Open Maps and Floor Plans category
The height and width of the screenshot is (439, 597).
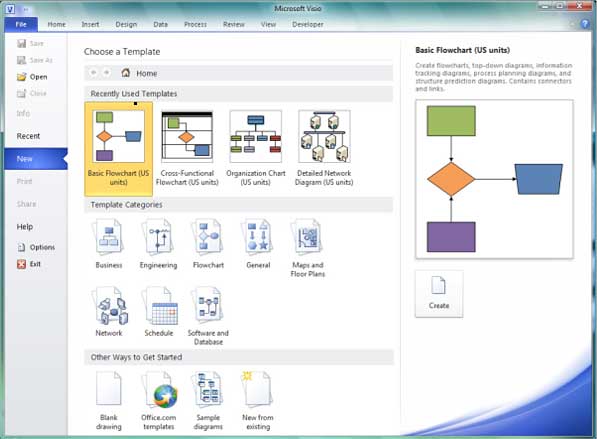308,248
